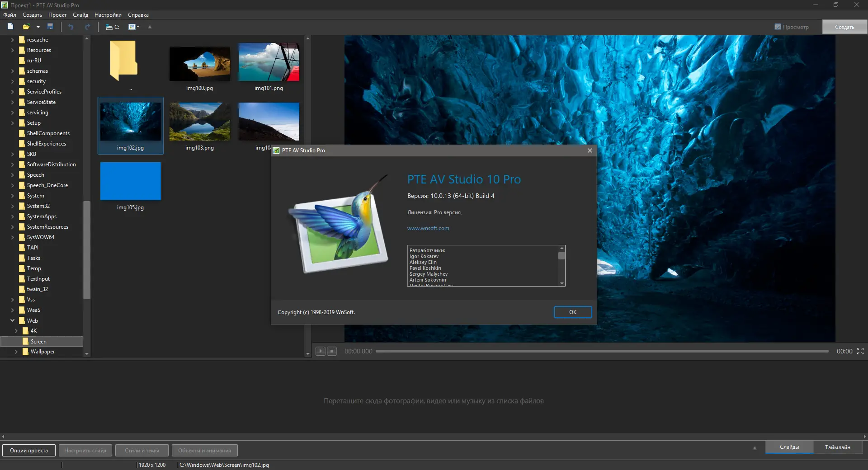This screenshot has width=868, height=470.
Task: Click the down arrow of the developers list
Action: pyautogui.click(x=562, y=283)
